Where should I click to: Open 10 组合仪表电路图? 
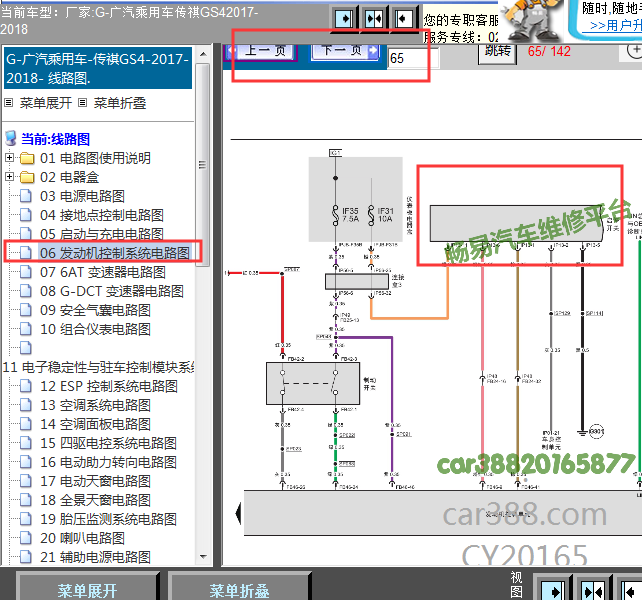[x=95, y=329]
